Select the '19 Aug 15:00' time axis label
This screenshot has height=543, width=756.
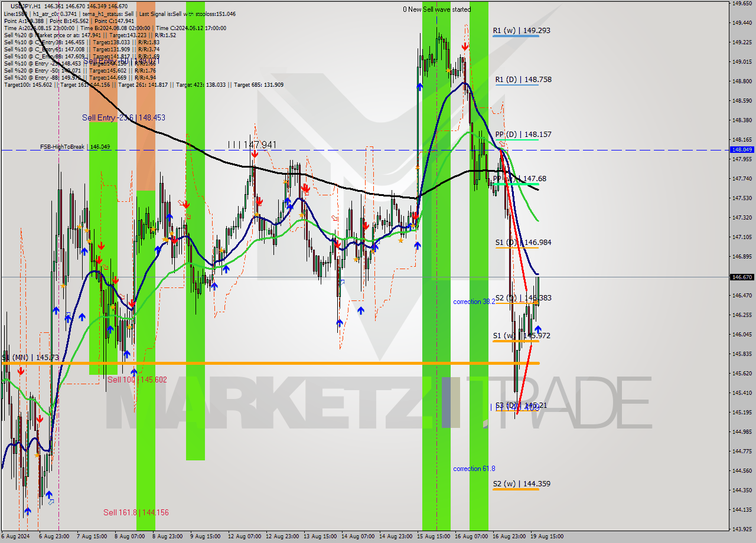(546, 537)
